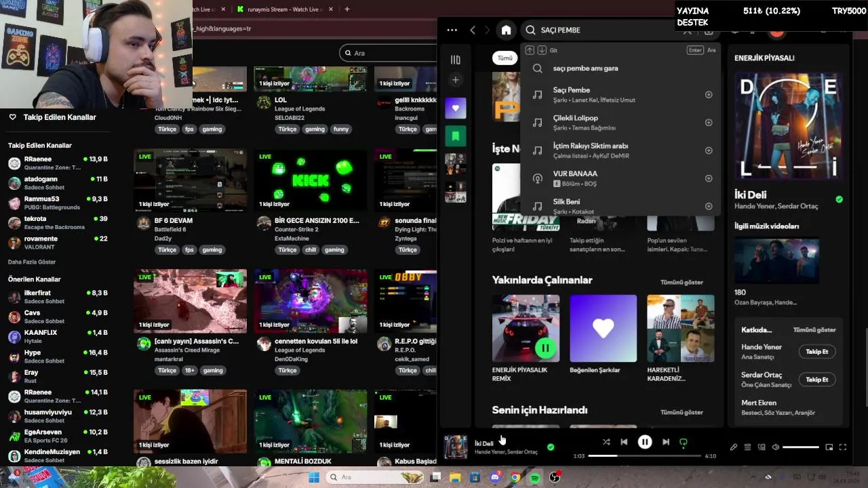
Task: Click the Kick search box labeled Ara
Action: (390, 53)
